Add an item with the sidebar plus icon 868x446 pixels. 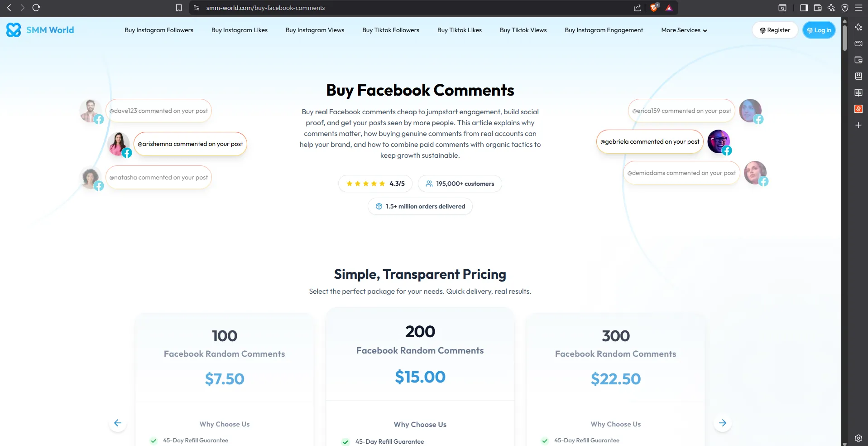click(x=858, y=126)
